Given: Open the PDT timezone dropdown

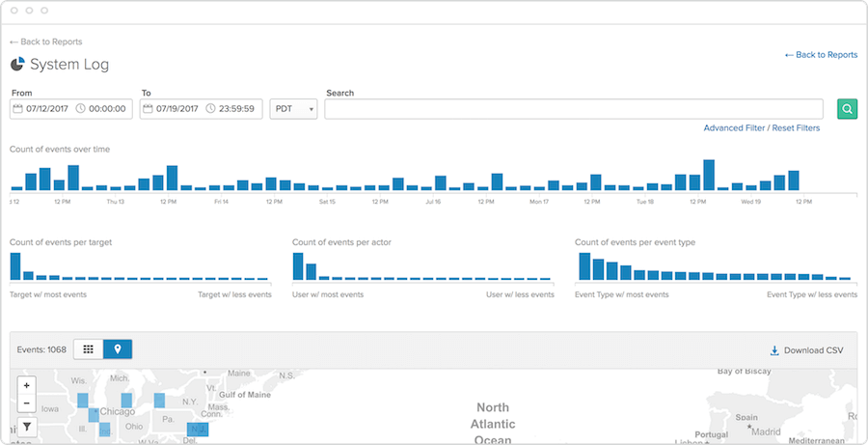Looking at the screenshot, I should pos(294,109).
